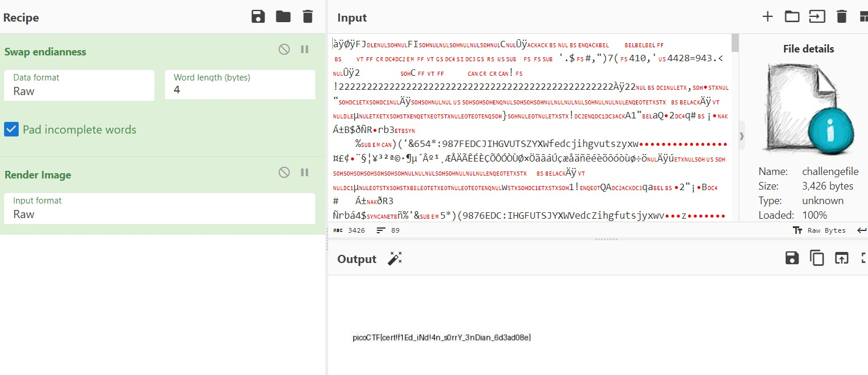Toggle the Pad incomplete words checkbox
The image size is (868, 375).
pyautogui.click(x=12, y=129)
